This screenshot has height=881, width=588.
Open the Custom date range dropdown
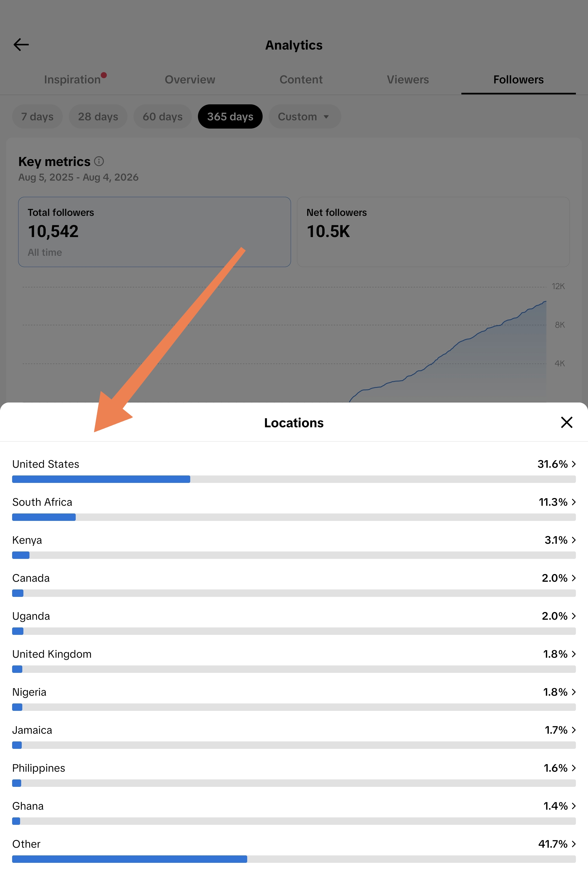coord(304,117)
